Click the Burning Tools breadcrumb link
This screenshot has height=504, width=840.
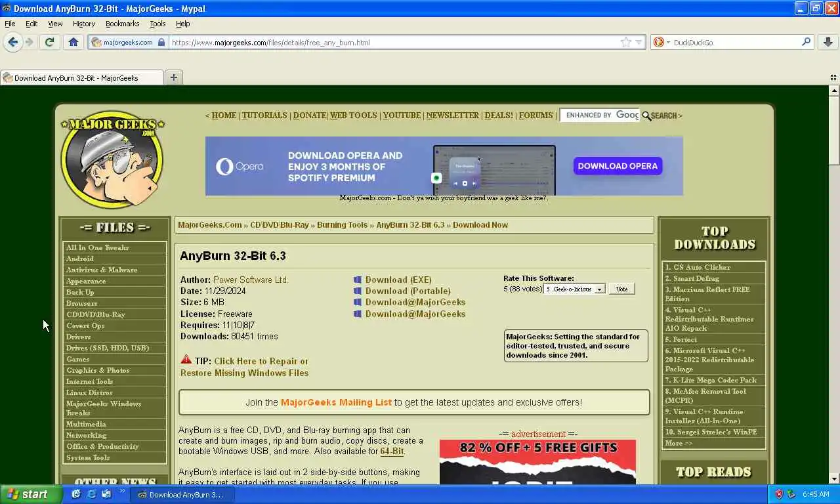[342, 225]
